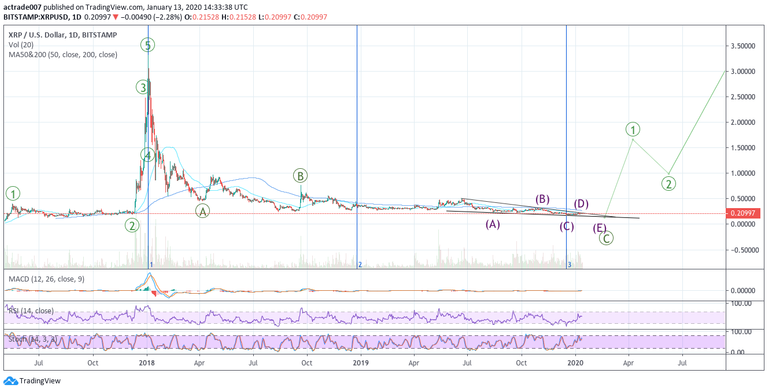Click the projected circled 2 wave label

coord(669,184)
